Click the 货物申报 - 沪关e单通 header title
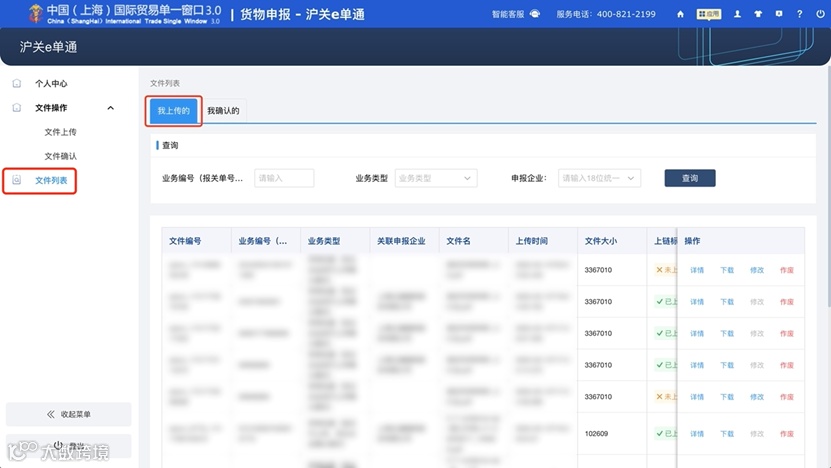831x468 pixels. pos(303,14)
